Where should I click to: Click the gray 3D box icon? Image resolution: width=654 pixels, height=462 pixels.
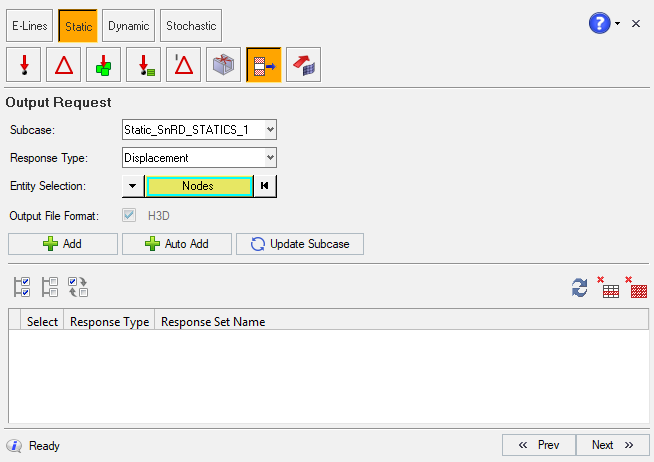point(224,65)
